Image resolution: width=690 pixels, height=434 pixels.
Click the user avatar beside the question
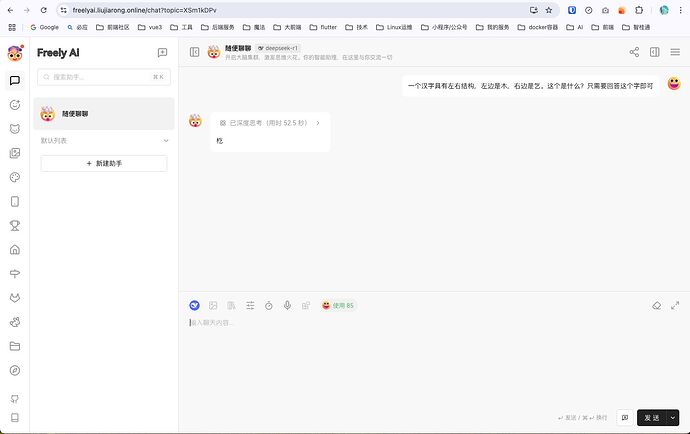(674, 83)
